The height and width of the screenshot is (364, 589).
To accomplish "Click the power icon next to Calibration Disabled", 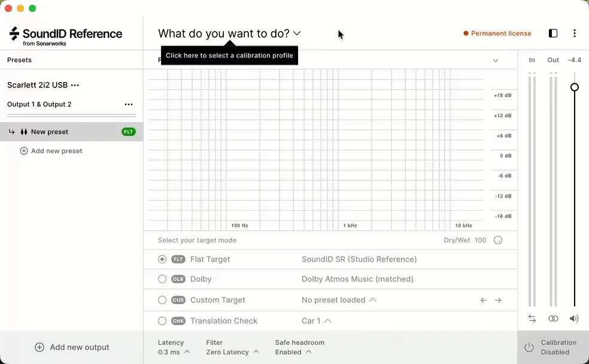I will [x=529, y=347].
